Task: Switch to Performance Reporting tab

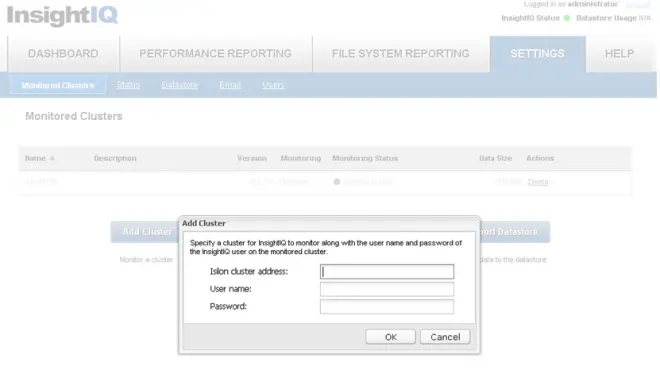Action: [216, 54]
